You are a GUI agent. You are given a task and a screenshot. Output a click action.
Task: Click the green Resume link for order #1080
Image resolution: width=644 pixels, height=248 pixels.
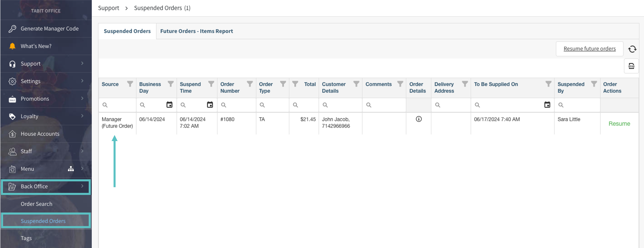[x=619, y=124]
